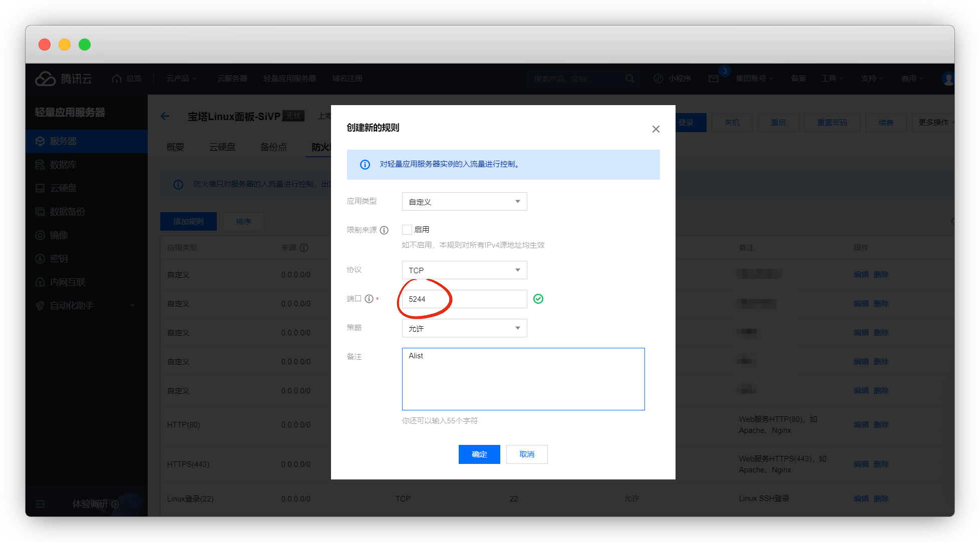The image size is (980, 542).
Task: Open the 应用类型 dropdown showing 自定义
Action: (464, 202)
